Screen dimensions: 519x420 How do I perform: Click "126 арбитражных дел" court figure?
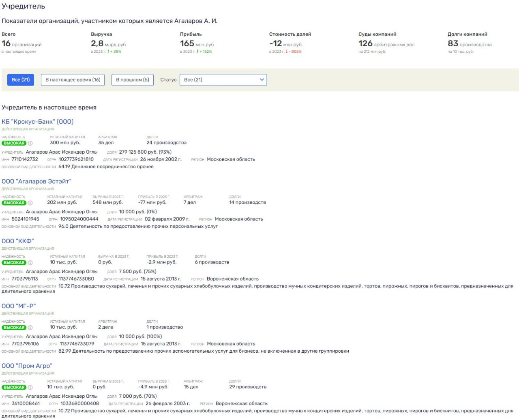[x=386, y=44]
